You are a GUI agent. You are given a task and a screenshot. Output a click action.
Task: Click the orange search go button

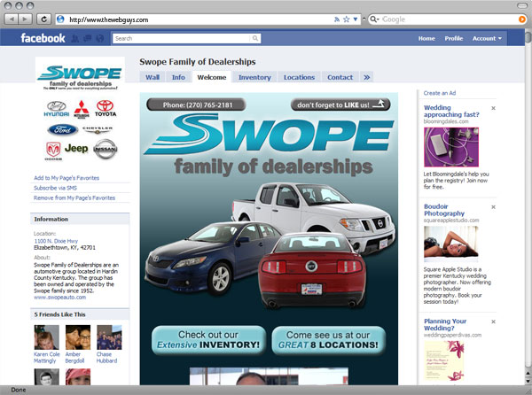(522, 19)
